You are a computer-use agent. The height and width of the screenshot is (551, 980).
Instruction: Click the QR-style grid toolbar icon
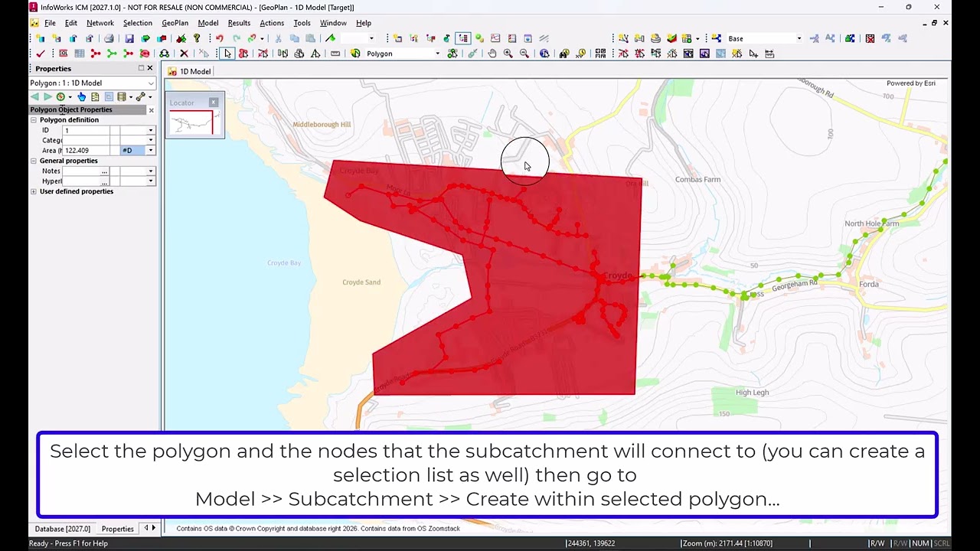pos(600,54)
